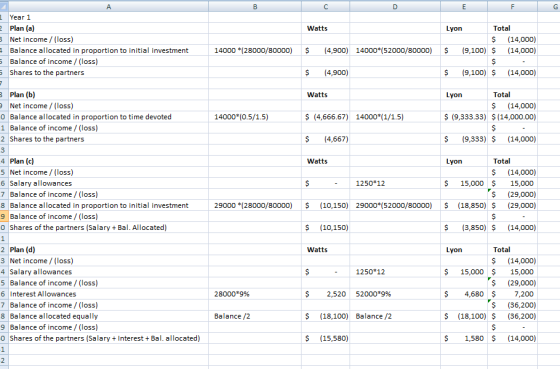The height and width of the screenshot is (369, 560).
Task: Click 'Total' header in Plan (c) row
Action: coord(502,161)
